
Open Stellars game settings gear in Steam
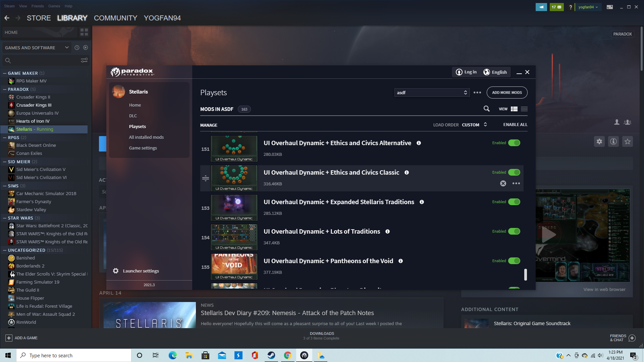coord(599,141)
